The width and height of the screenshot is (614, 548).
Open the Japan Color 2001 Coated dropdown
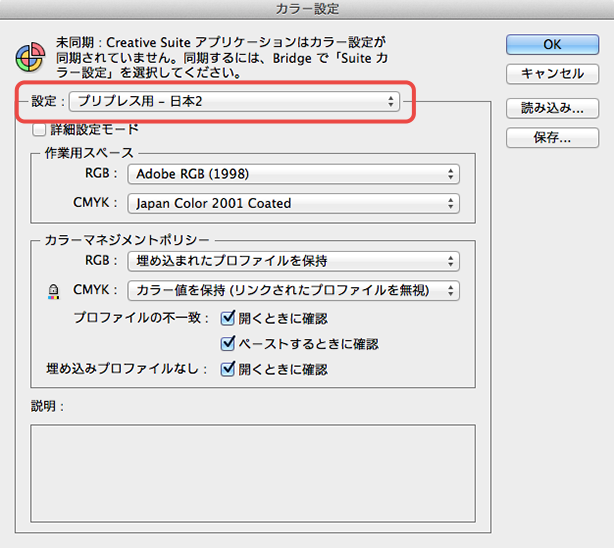(293, 203)
